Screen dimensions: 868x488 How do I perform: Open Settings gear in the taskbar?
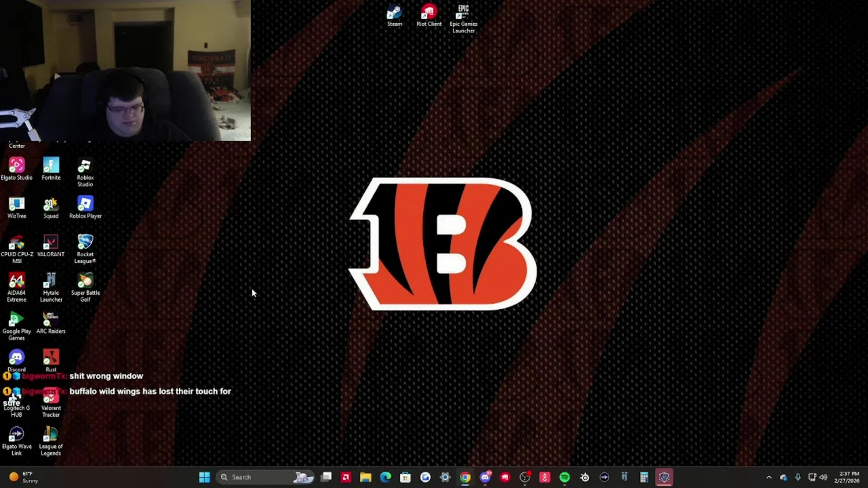[x=446, y=477]
